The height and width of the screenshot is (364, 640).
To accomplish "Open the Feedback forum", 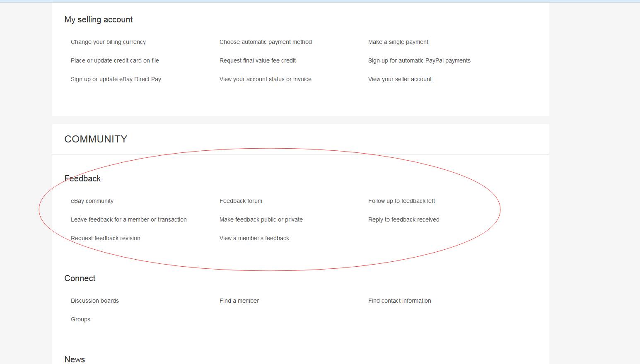I will click(x=241, y=201).
